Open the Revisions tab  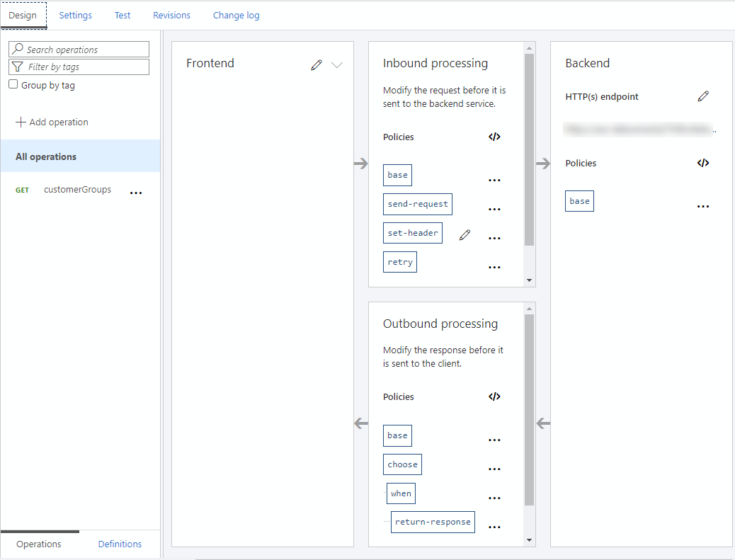(171, 16)
